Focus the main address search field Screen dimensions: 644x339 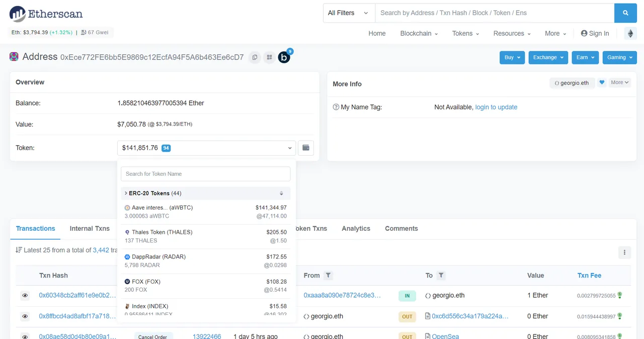[495, 13]
